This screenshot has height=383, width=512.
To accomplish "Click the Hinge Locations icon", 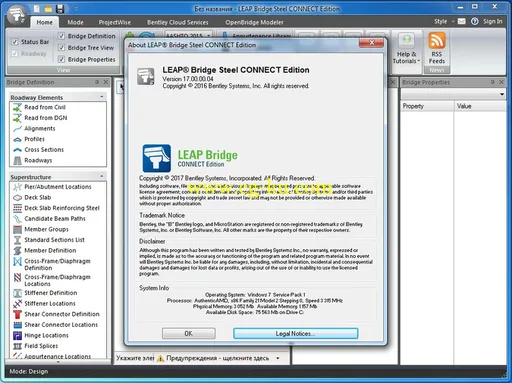I will (x=17, y=335).
